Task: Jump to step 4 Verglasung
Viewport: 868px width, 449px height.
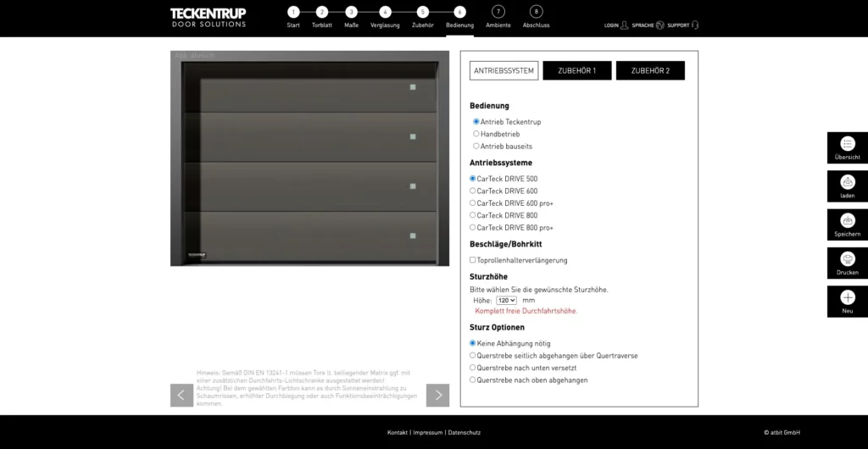Action: [x=385, y=13]
